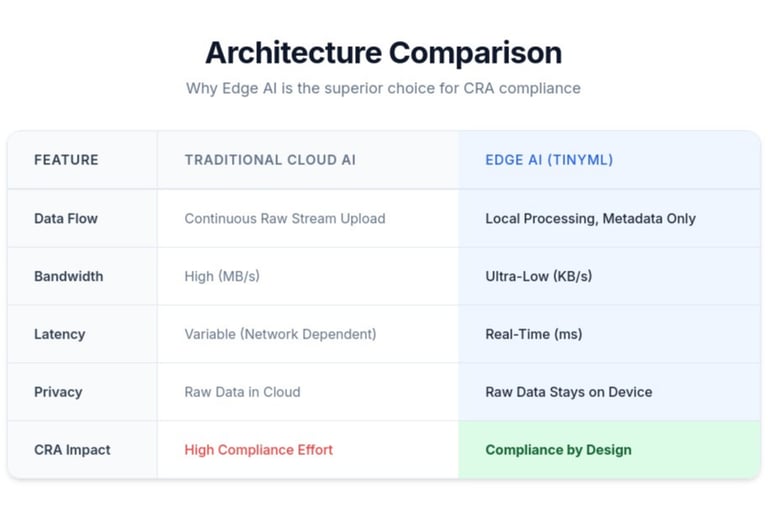Select the Ultra-Low (KB/s) cell
The height and width of the screenshot is (512, 768).
(538, 276)
